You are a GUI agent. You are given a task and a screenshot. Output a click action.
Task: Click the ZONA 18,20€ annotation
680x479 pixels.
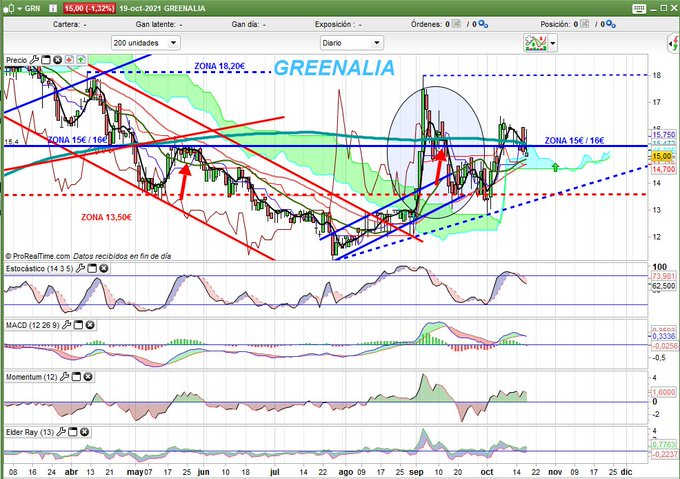[x=219, y=66]
